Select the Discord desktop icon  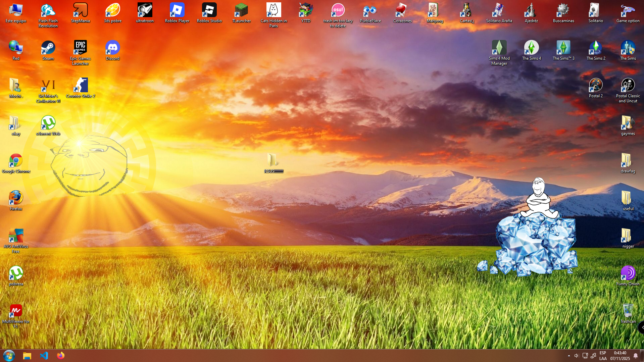[x=112, y=48]
